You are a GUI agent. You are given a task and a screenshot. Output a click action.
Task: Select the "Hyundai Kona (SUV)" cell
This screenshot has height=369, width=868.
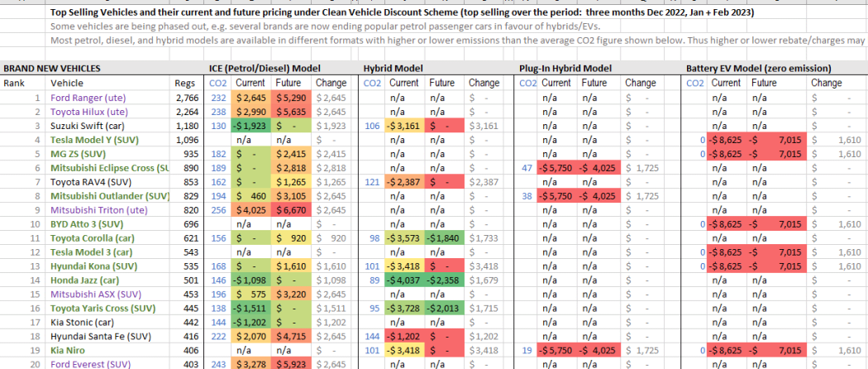pyautogui.click(x=108, y=266)
